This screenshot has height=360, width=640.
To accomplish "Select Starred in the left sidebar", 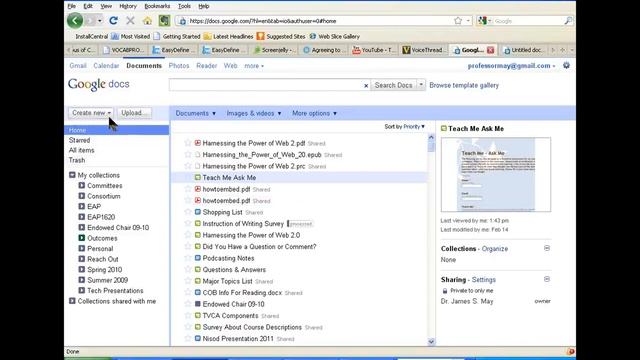I will pos(80,140).
